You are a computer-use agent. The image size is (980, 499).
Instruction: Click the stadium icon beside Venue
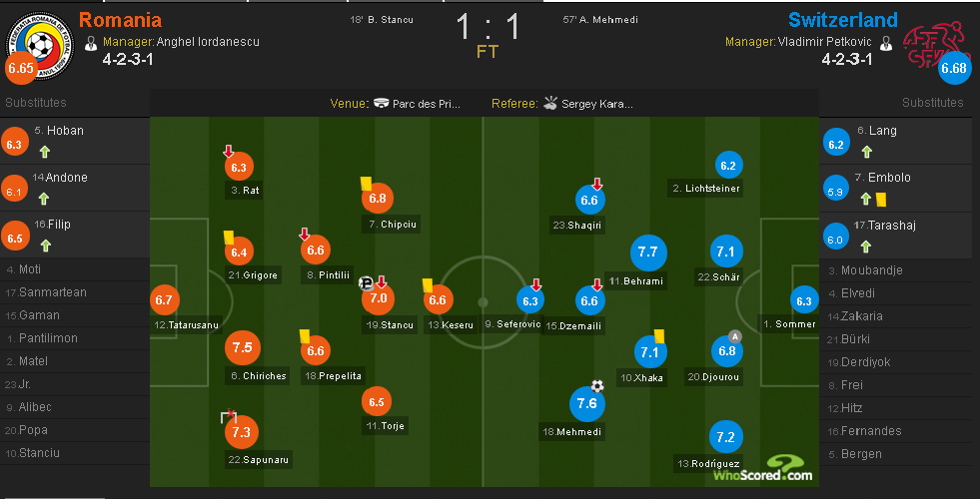click(x=383, y=104)
